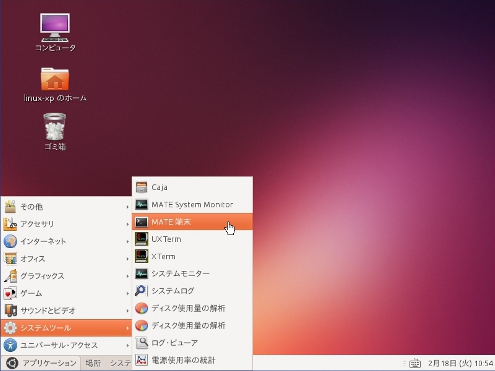The image size is (495, 371).
Task: Open the 場所 panel menu
Action: 93,363
